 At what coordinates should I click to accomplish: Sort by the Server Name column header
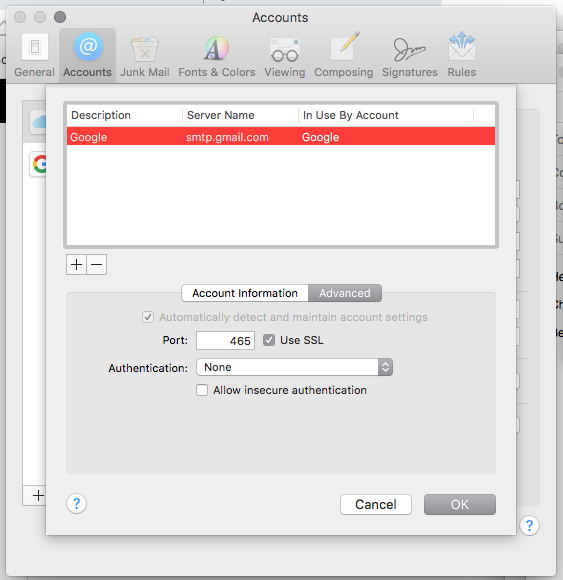pos(240,115)
